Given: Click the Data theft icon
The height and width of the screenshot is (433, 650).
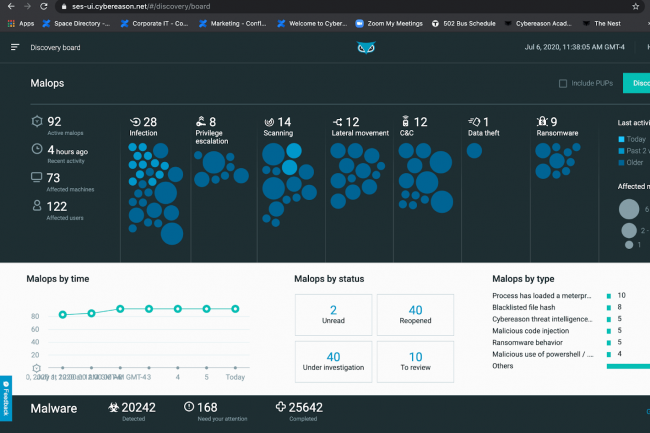Looking at the screenshot, I should pyautogui.click(x=474, y=122).
